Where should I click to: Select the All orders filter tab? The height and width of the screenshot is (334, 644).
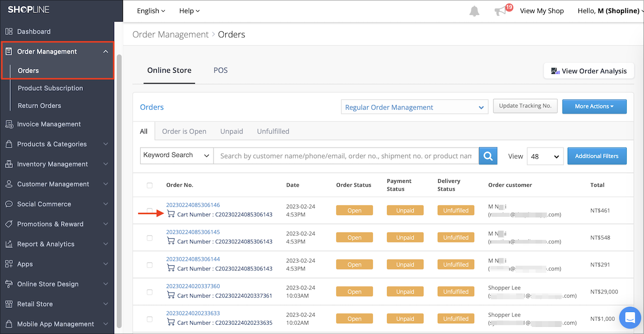pos(144,131)
